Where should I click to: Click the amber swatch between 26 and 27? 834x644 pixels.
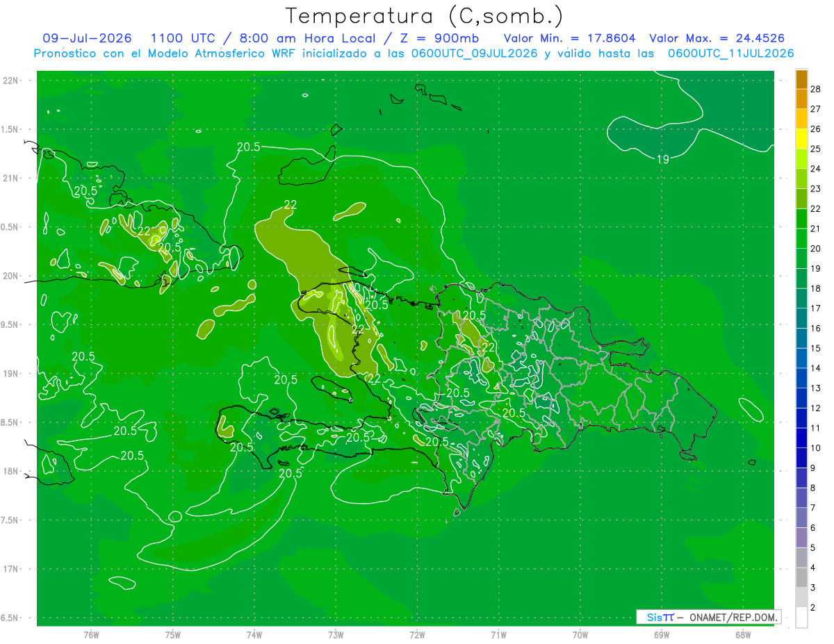click(801, 119)
